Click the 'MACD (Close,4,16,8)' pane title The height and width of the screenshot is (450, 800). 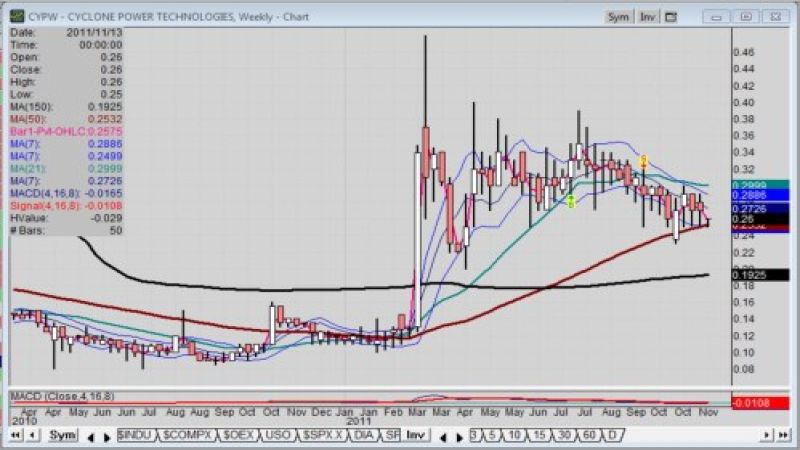pos(62,396)
